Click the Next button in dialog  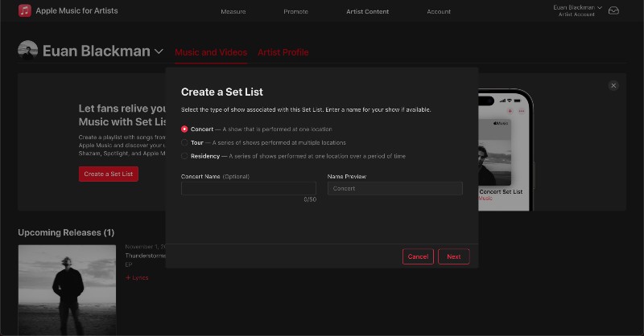pyautogui.click(x=454, y=256)
